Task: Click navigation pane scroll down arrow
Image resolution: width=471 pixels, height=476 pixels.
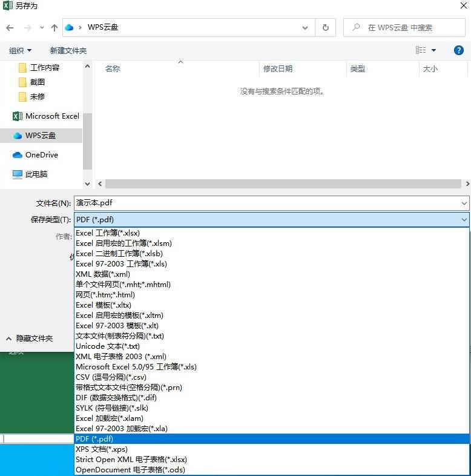Action: tap(87, 184)
